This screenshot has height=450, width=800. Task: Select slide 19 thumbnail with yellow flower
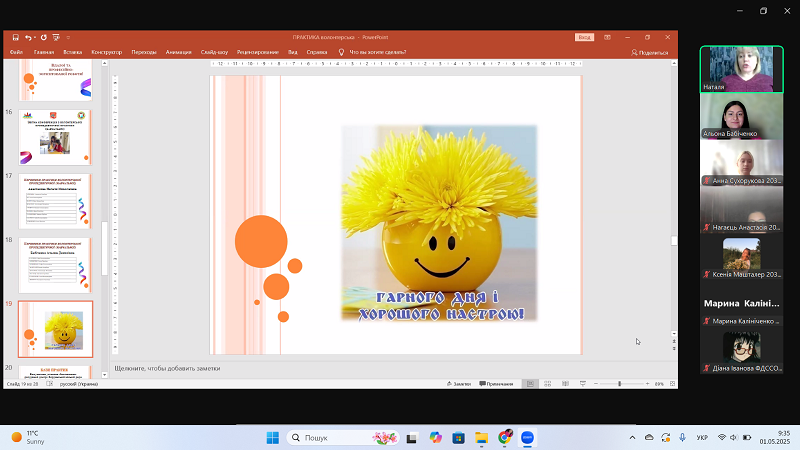56,329
